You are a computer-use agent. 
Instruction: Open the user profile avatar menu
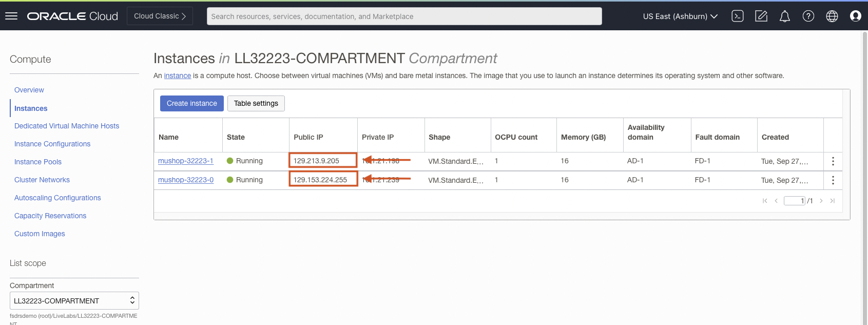coord(855,16)
